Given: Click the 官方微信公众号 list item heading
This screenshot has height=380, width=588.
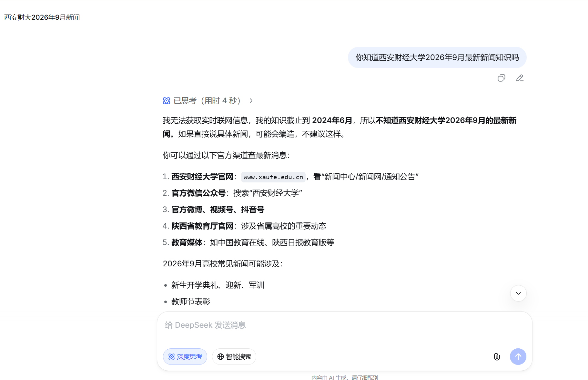Looking at the screenshot, I should tap(198, 193).
